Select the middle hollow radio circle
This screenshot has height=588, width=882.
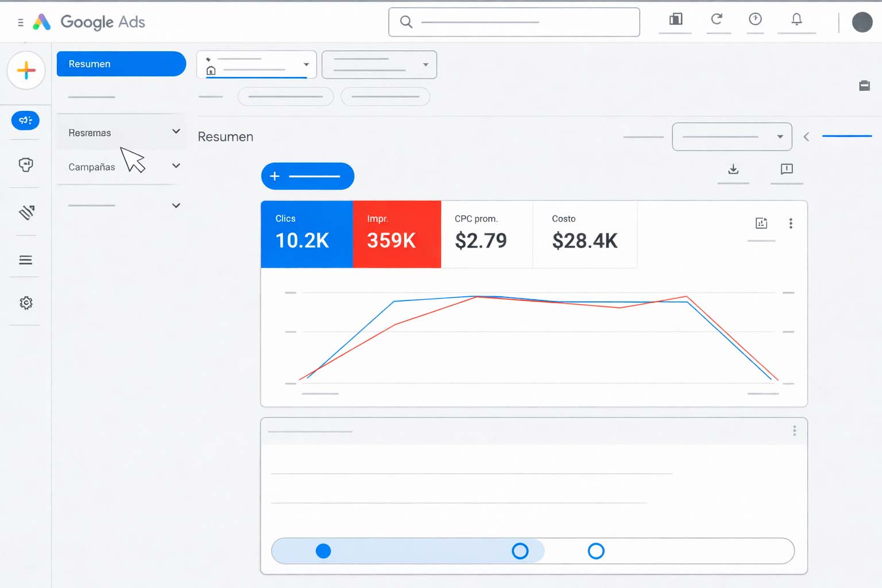(520, 551)
